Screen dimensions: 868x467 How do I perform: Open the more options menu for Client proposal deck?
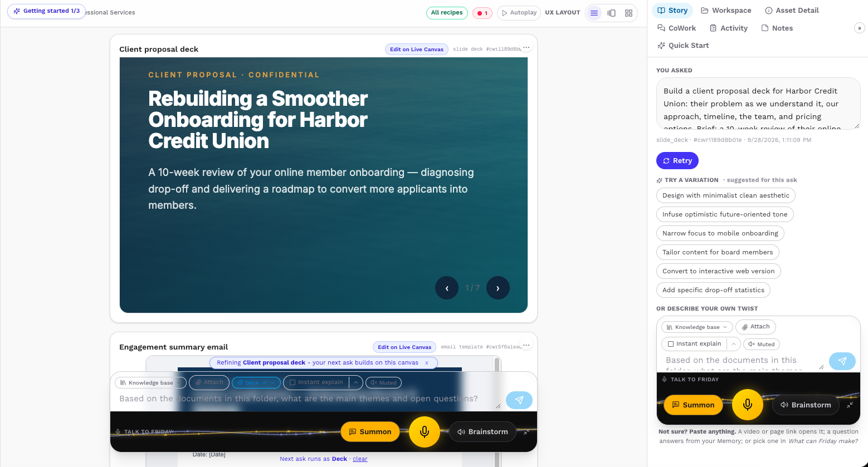click(x=526, y=47)
